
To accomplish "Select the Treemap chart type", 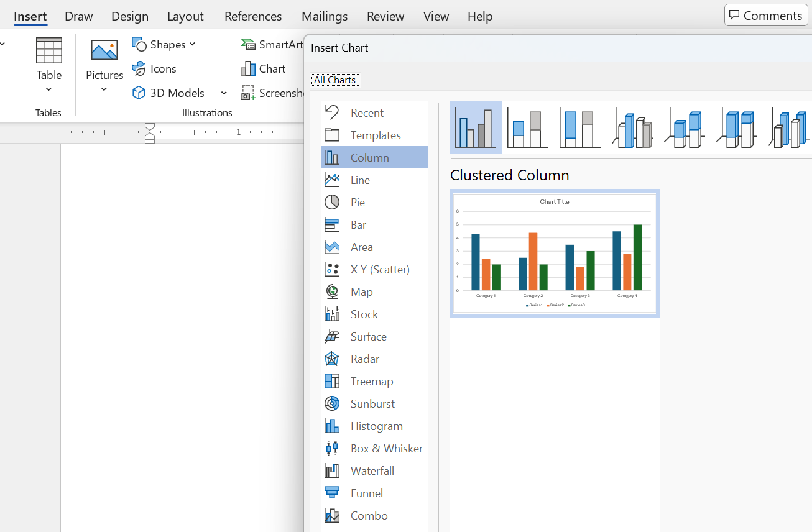I will [x=374, y=381].
